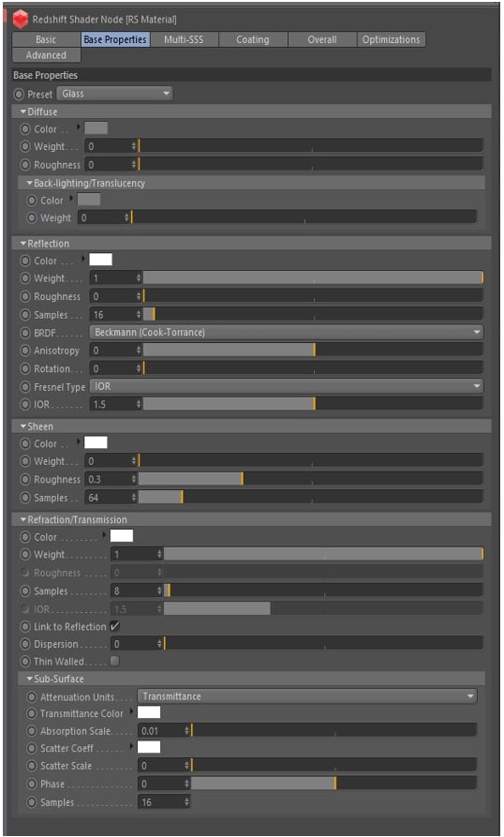Viewport: 504px width, 837px height.
Task: Uncheck the Link to Reflection checkbox
Action: (114, 626)
